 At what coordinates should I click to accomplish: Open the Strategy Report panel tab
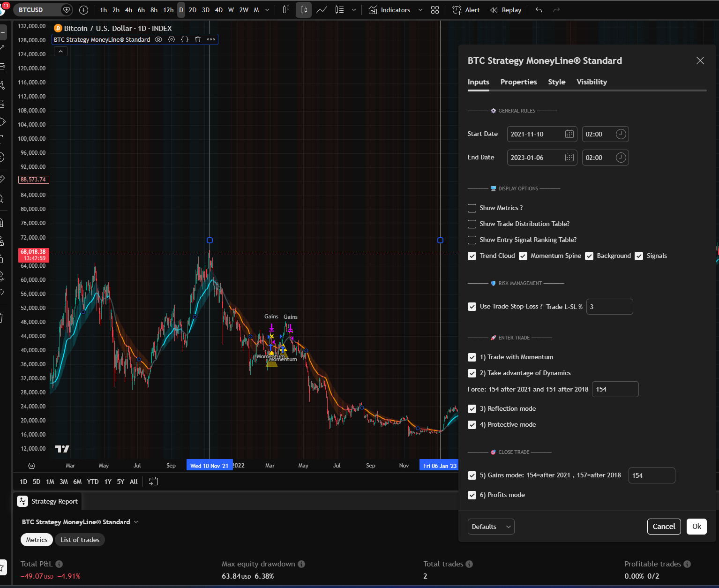point(48,501)
